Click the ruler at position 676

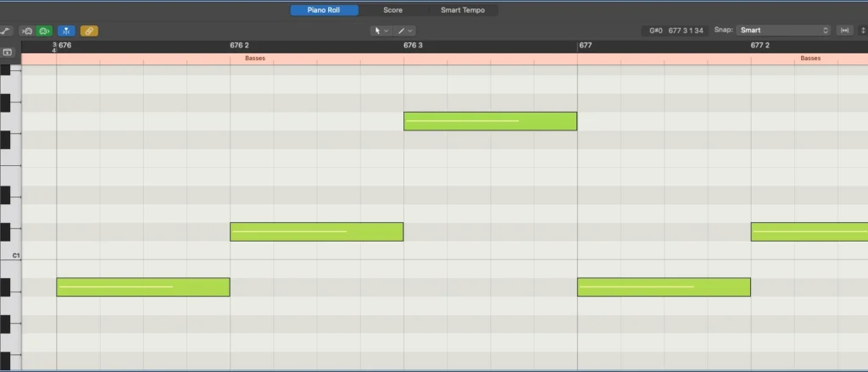[x=64, y=46]
